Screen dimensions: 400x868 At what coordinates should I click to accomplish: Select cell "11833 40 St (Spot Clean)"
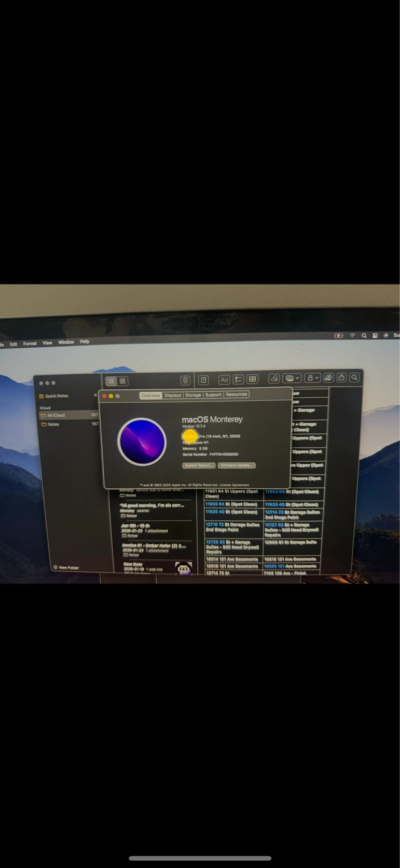tap(292, 504)
